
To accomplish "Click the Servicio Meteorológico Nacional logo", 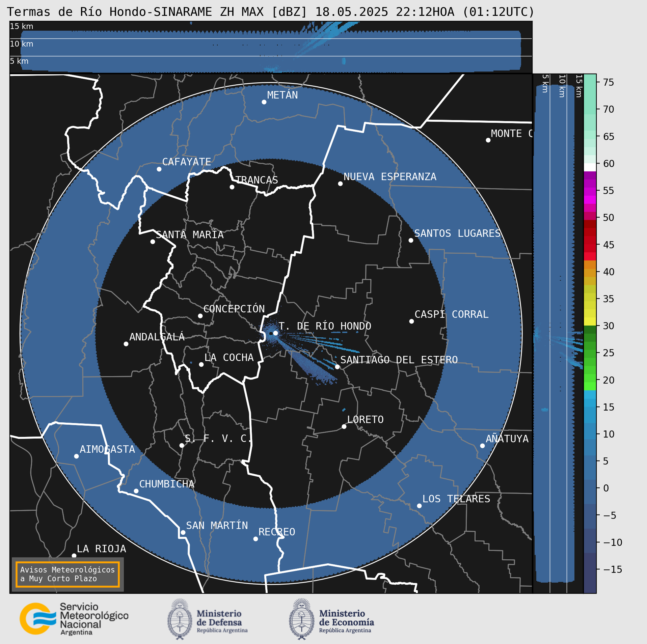I will tap(74, 619).
